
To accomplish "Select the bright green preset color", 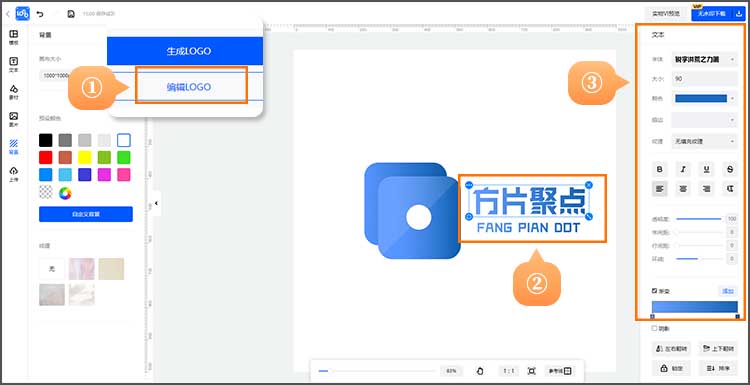I will [x=124, y=157].
